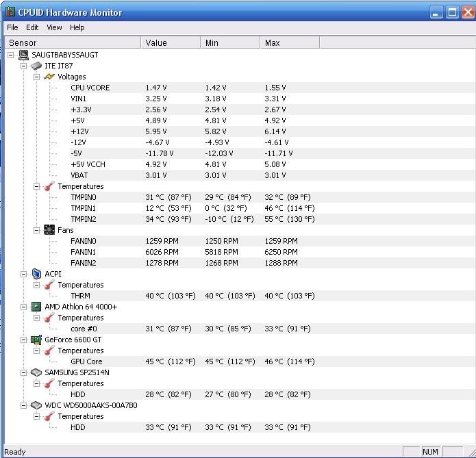The image size is (476, 458).
Task: Click the Min column header
Action: (x=230, y=42)
